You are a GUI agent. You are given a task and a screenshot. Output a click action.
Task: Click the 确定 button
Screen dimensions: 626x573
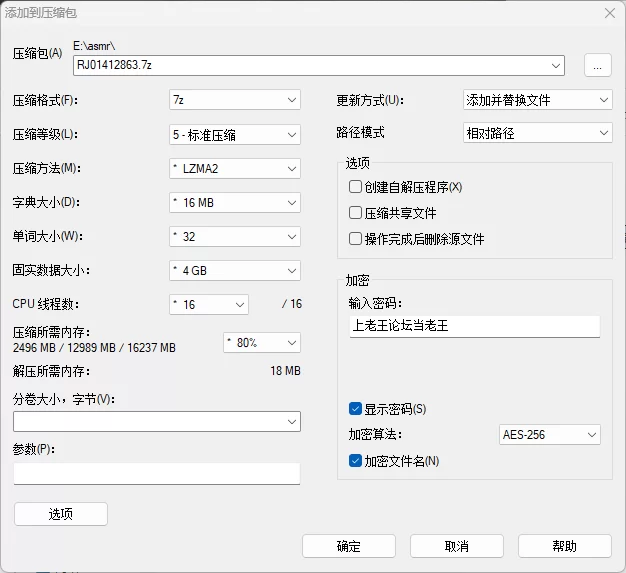point(349,546)
